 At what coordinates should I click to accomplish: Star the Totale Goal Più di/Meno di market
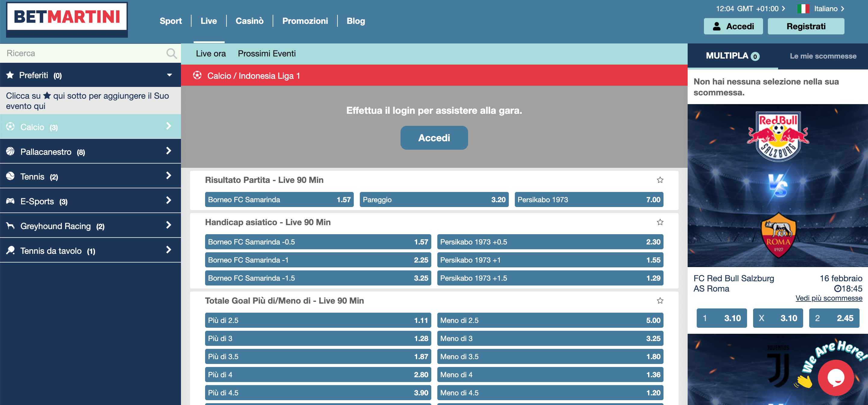[660, 301]
